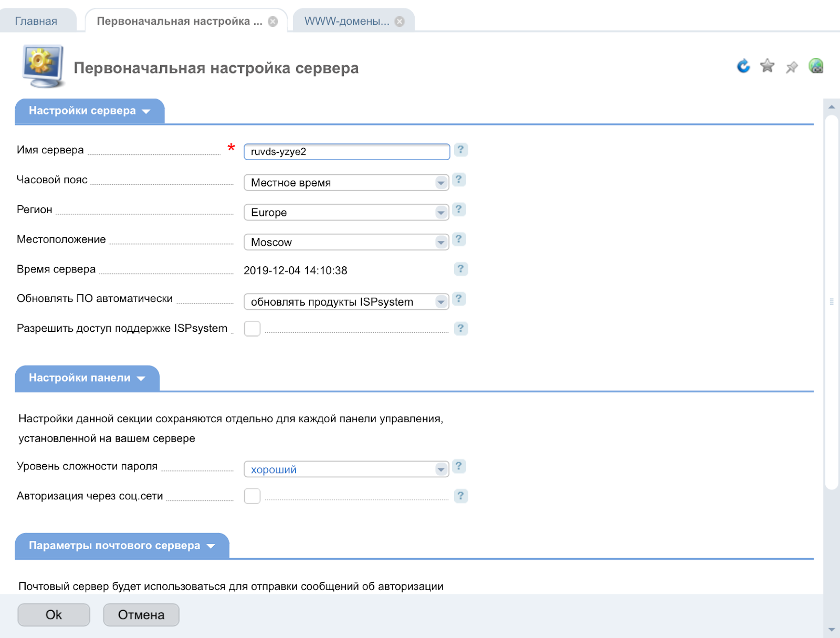
Task: Open the time zone dropdown
Action: point(346,183)
